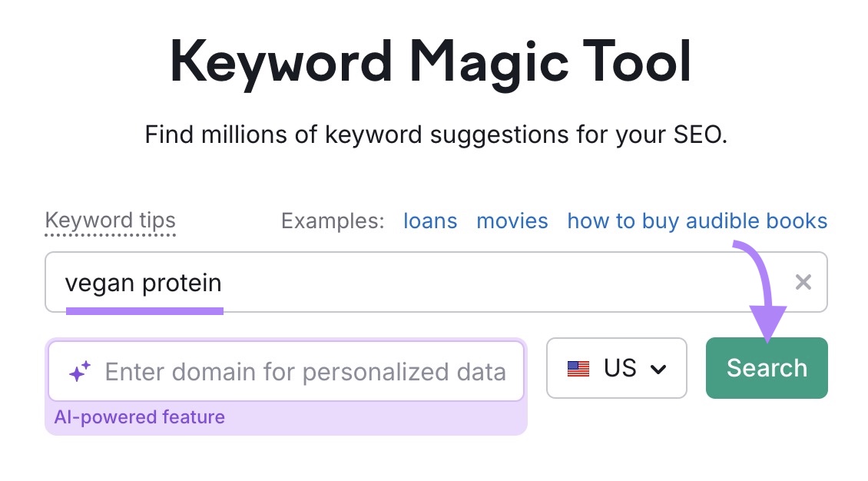
Task: Clear the search query using the X icon
Action: coord(803,282)
